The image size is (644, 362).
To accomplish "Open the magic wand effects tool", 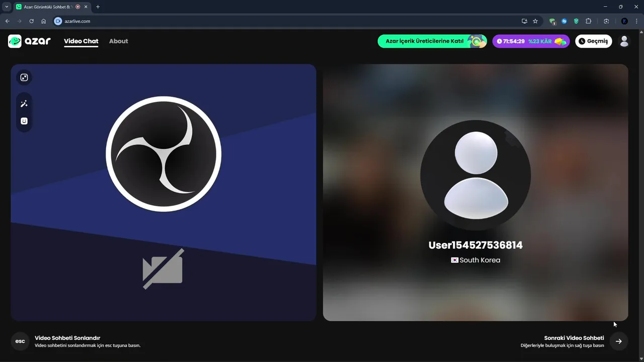I will pos(24,104).
